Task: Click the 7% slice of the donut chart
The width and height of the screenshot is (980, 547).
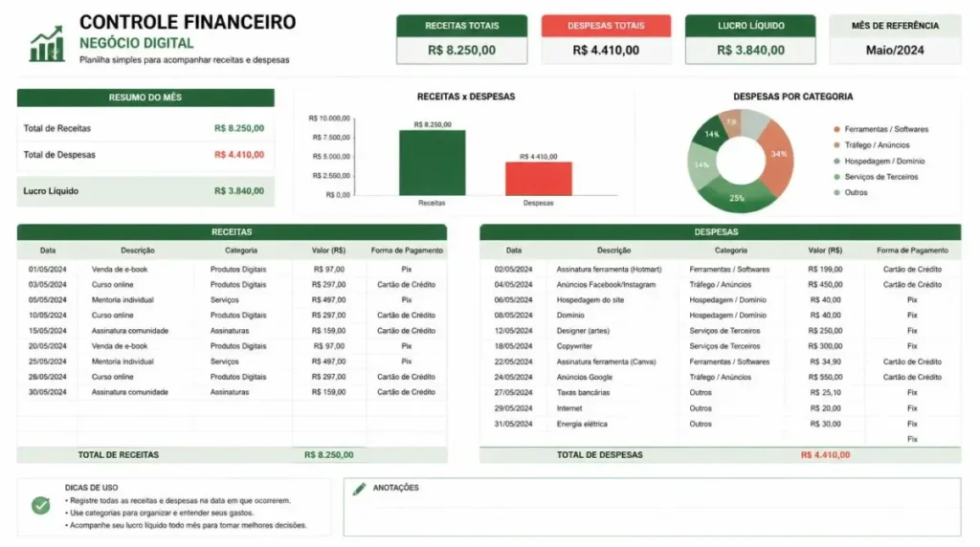Action: (732, 122)
